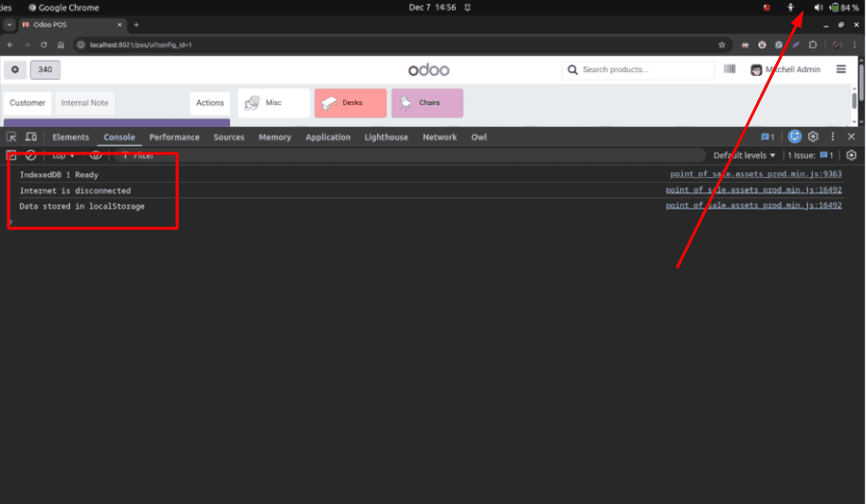866x504 pixels.
Task: Switch to the Console tab
Action: click(119, 137)
